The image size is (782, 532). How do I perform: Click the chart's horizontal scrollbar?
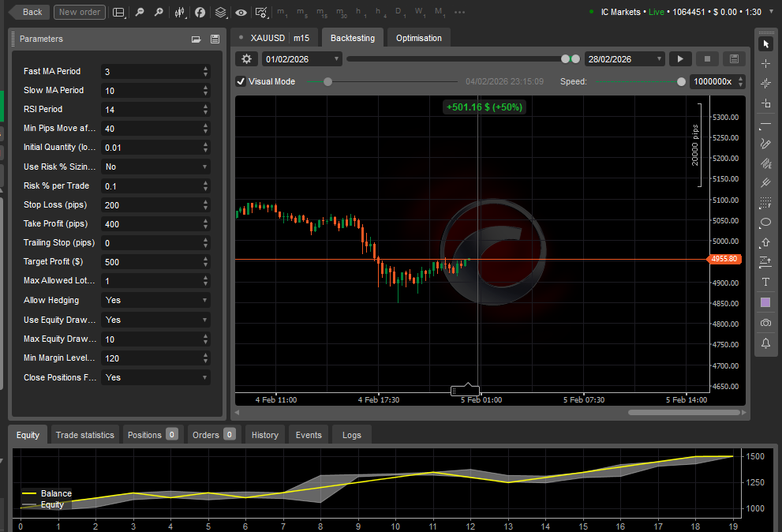pos(683,411)
